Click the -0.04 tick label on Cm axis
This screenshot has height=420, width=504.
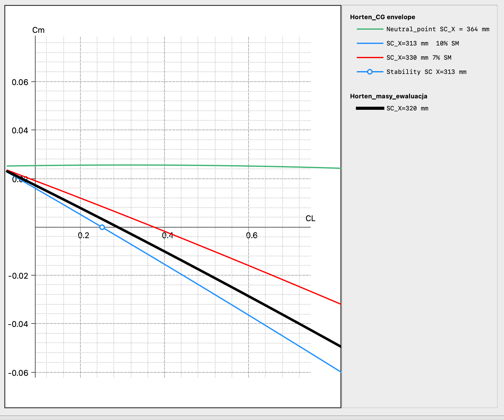[18, 324]
